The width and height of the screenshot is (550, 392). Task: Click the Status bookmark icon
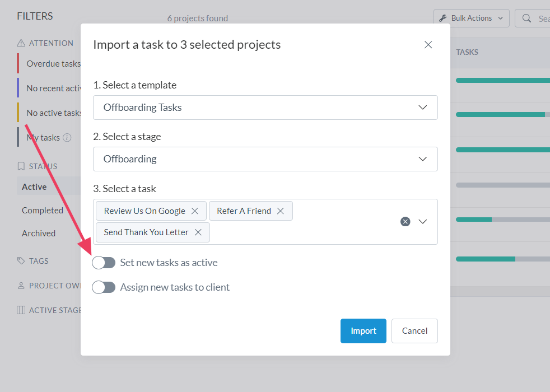click(x=21, y=166)
